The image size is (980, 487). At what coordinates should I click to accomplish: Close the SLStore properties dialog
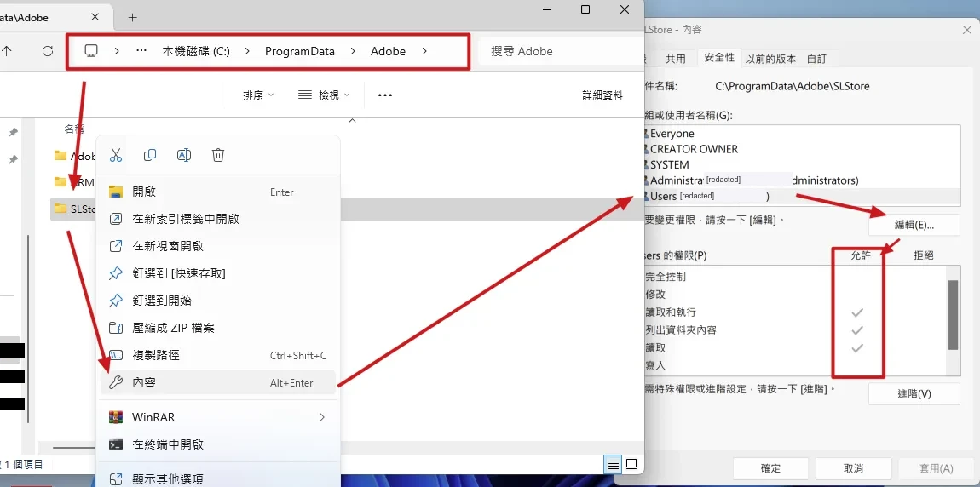click(966, 29)
